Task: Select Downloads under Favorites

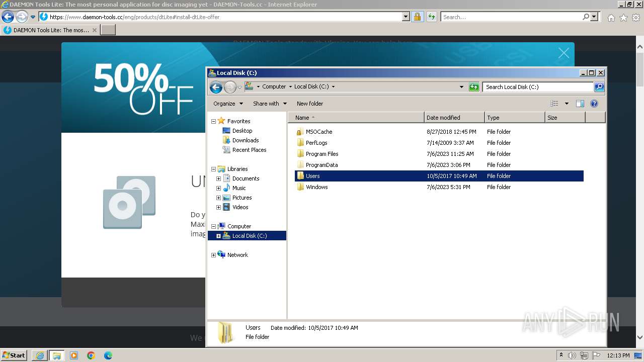Action: click(246, 140)
